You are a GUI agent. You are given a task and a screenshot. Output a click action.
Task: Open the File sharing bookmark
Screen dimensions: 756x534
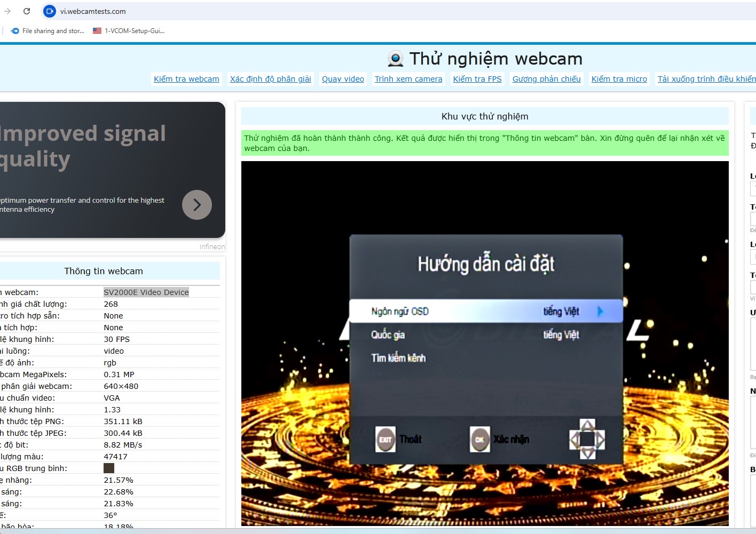[x=48, y=31]
